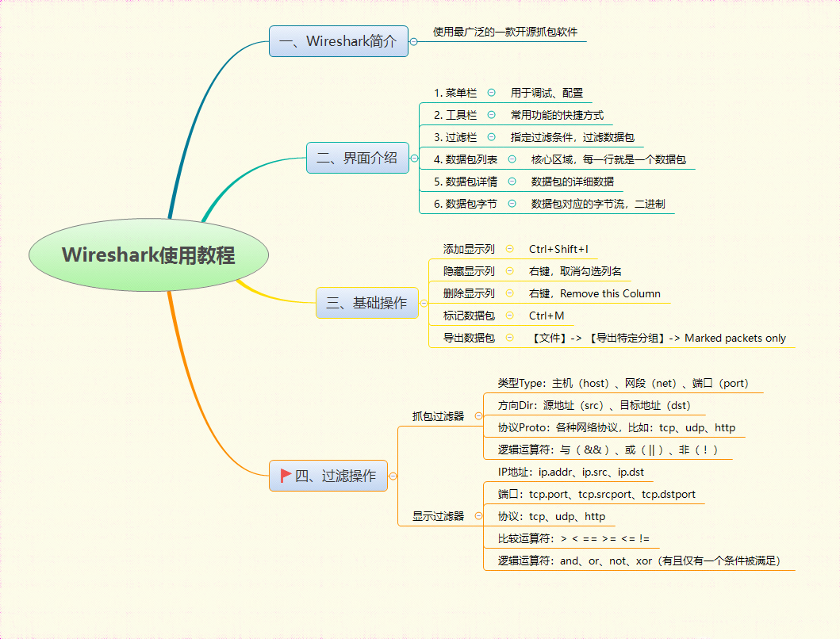The image size is (840, 639).
Task: Collapse the 一、Wireshark简介 branch
Action: tap(413, 41)
